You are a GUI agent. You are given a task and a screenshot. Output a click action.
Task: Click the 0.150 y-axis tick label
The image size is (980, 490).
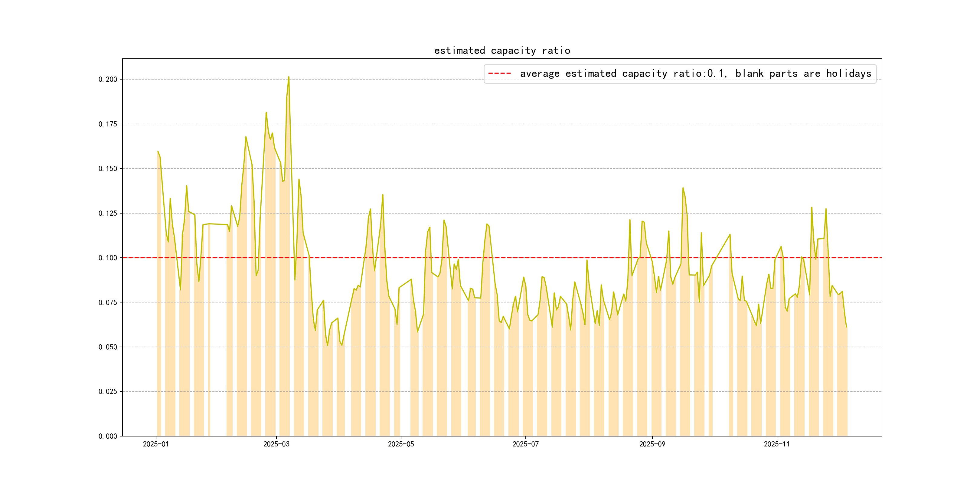click(x=108, y=168)
